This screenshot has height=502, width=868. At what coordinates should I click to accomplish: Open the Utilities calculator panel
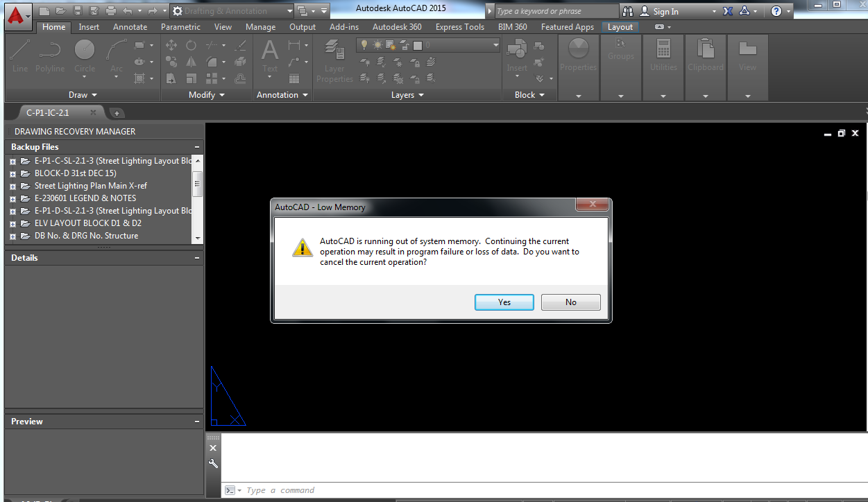(x=663, y=55)
